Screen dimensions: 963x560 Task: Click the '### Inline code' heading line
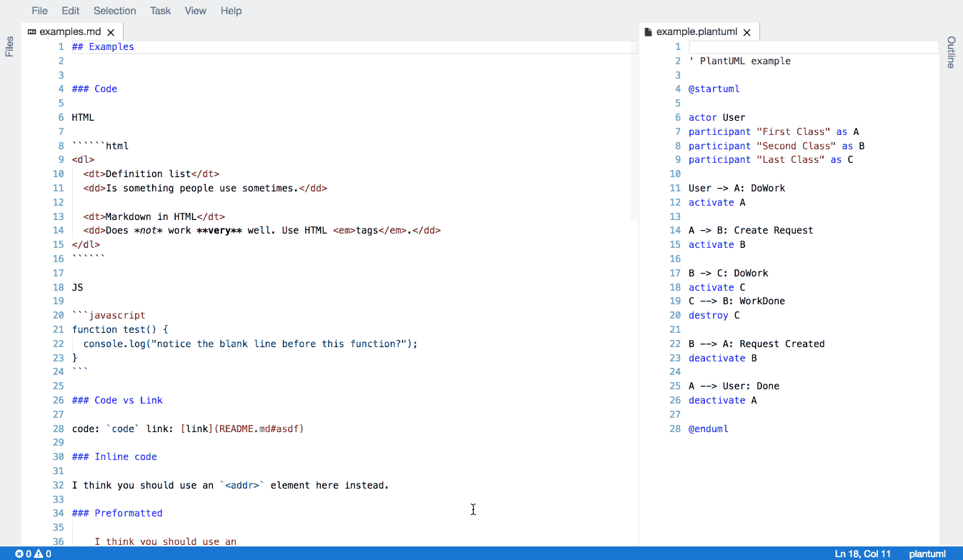click(x=114, y=456)
